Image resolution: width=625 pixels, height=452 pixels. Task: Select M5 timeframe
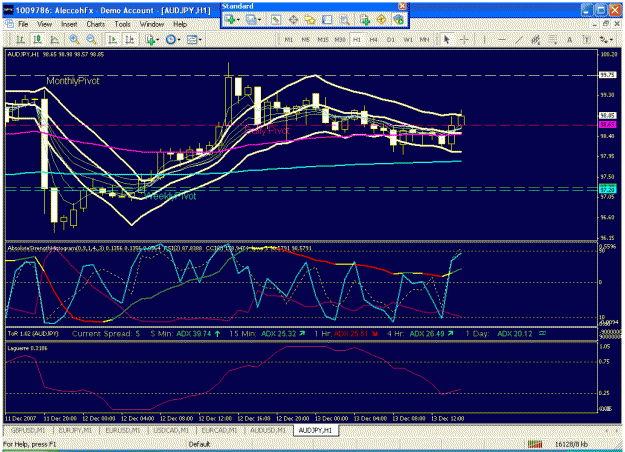pyautogui.click(x=305, y=40)
